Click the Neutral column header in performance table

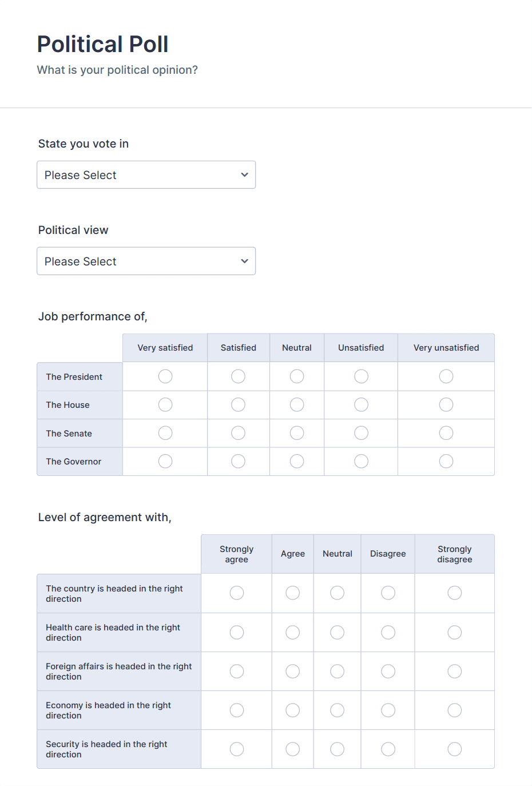pyautogui.click(x=297, y=347)
